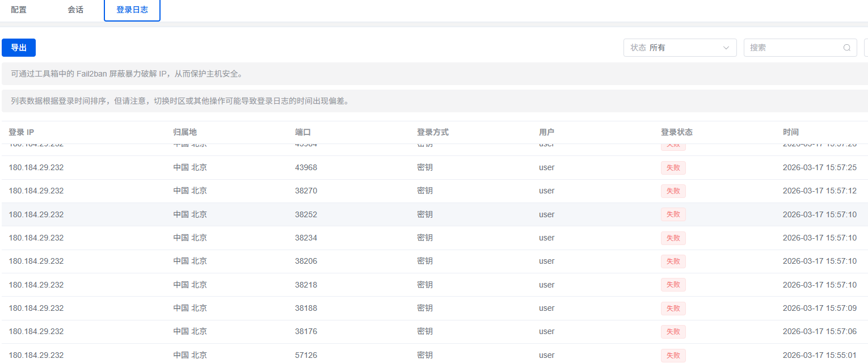868x363 pixels.
Task: Click the 归属地 column header
Action: pyautogui.click(x=185, y=132)
